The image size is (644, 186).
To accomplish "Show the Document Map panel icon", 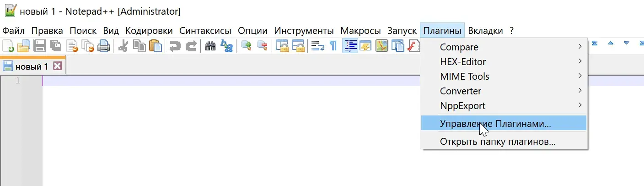I will 382,45.
